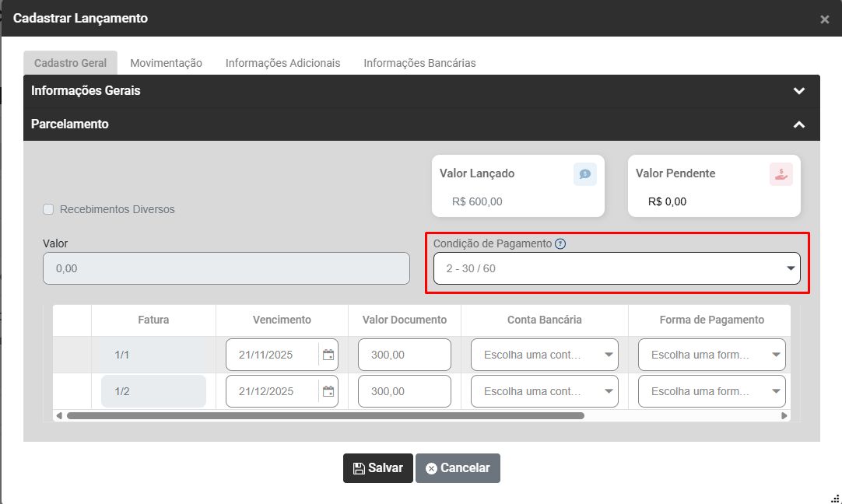Open the Condição de Pagamento dropdown
Screen dimensions: 842x504
pyautogui.click(x=616, y=268)
